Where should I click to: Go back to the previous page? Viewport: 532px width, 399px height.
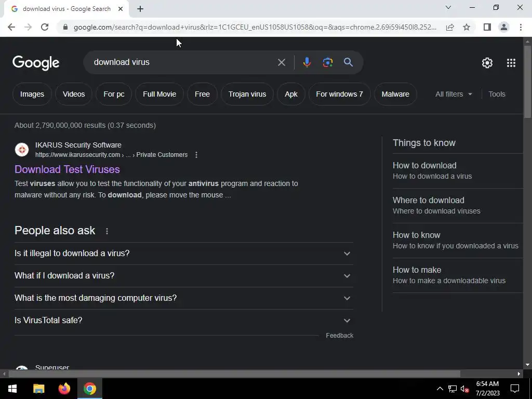(x=11, y=27)
